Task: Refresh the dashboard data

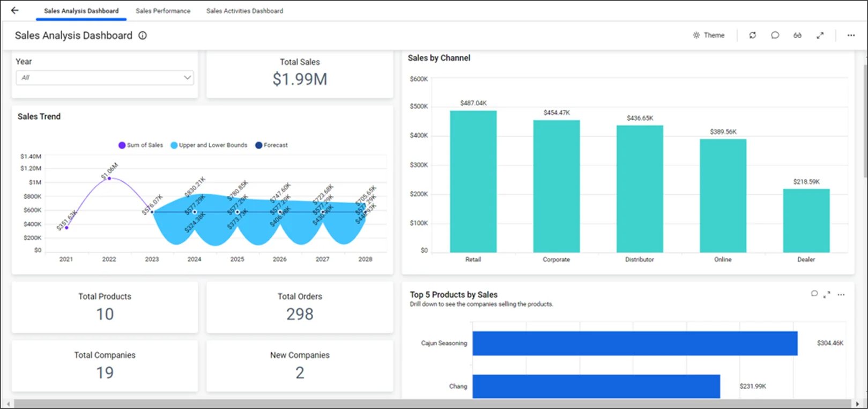Action: pyautogui.click(x=753, y=35)
